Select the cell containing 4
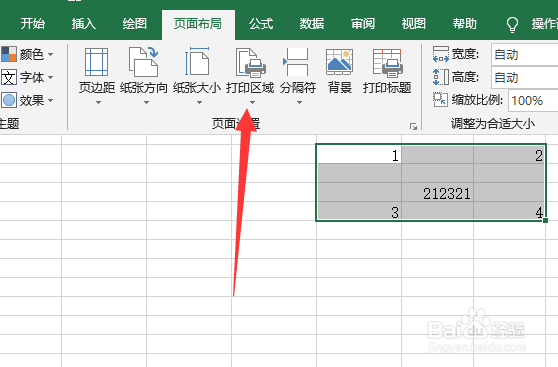This screenshot has width=558, height=367. (x=509, y=211)
